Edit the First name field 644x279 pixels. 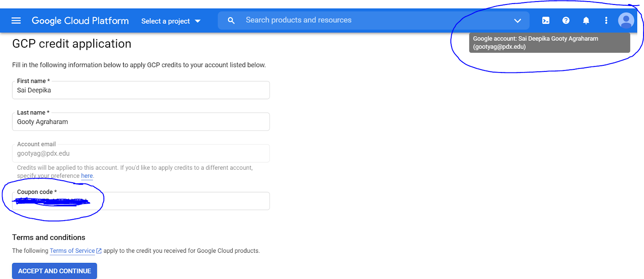pyautogui.click(x=141, y=90)
